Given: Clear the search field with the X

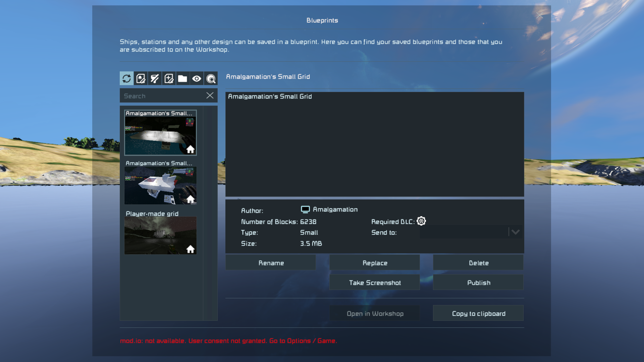Looking at the screenshot, I should pos(210,96).
